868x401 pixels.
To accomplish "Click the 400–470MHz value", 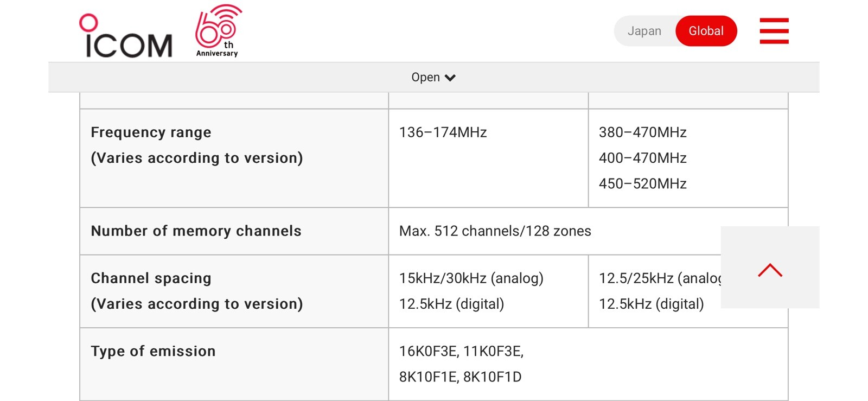I will pyautogui.click(x=643, y=158).
